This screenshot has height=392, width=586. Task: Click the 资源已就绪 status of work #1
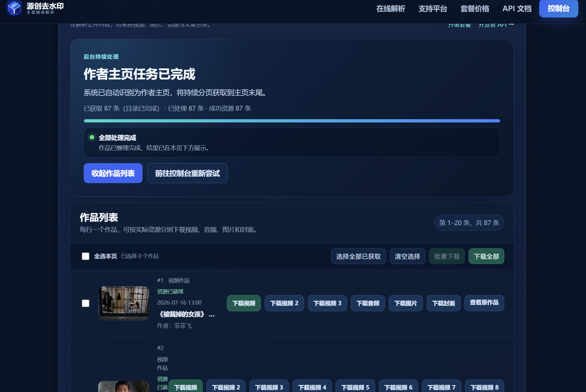[170, 292]
